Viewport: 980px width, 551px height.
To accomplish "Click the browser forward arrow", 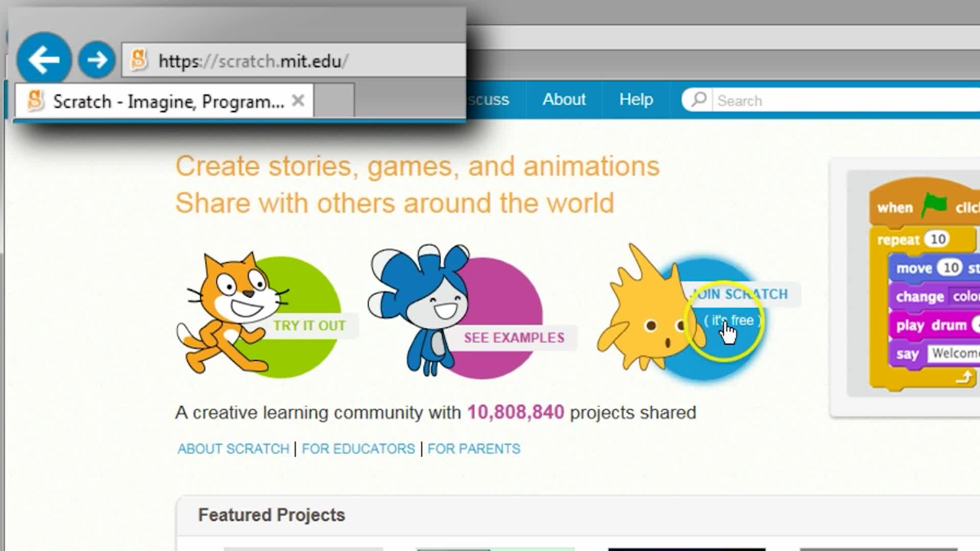I will point(96,60).
